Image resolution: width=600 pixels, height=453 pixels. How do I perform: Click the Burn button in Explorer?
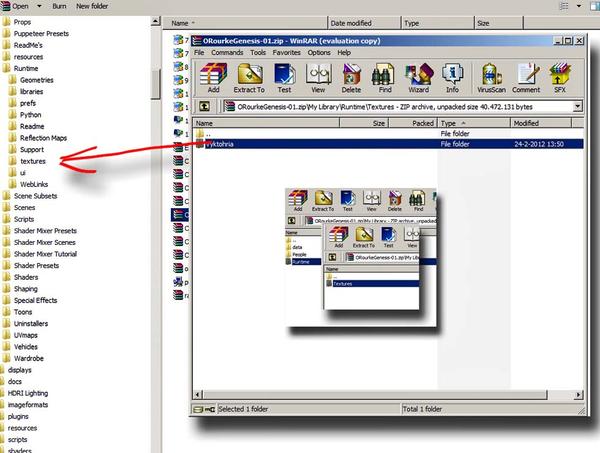pyautogui.click(x=59, y=6)
